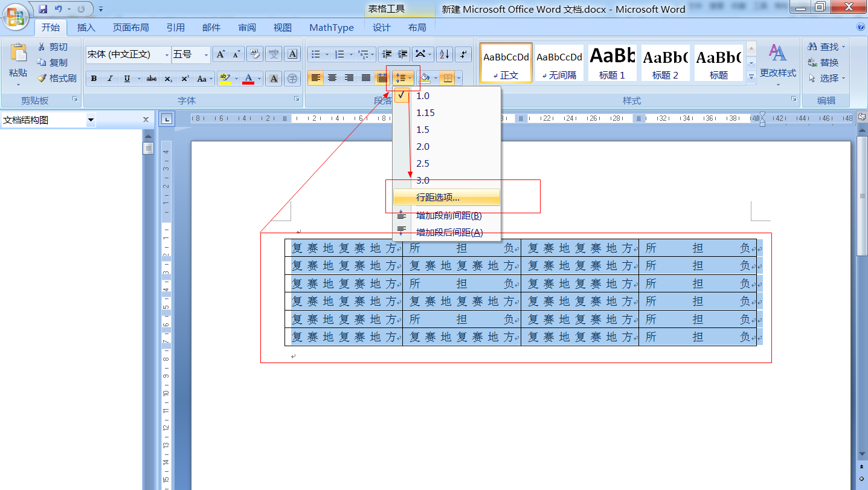Open the red font color button
Viewport: 868px width, 490px height.
point(248,79)
